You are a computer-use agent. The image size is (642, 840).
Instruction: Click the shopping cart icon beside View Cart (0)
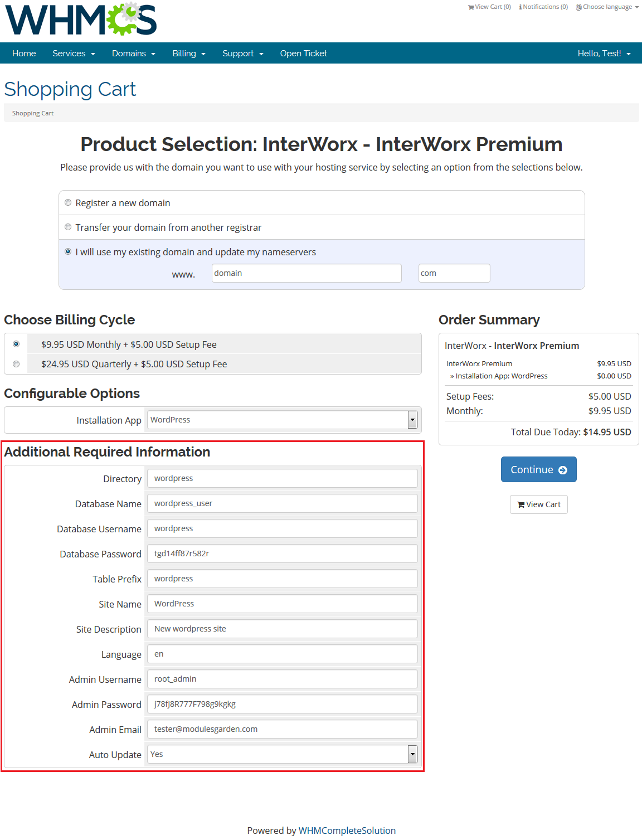click(x=471, y=7)
